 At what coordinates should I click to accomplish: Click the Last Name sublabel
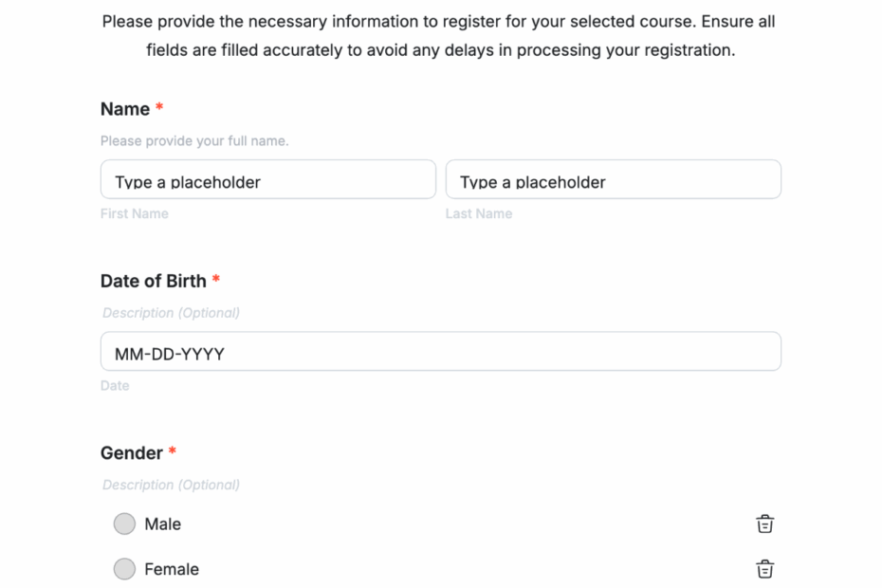[x=479, y=213]
